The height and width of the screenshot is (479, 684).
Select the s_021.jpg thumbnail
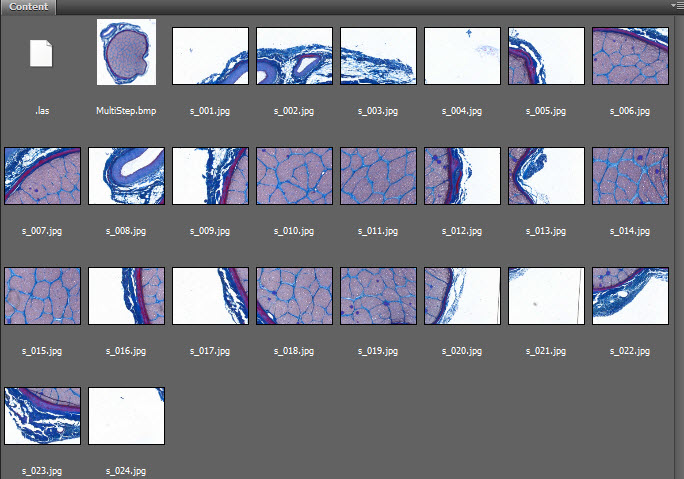tap(546, 296)
